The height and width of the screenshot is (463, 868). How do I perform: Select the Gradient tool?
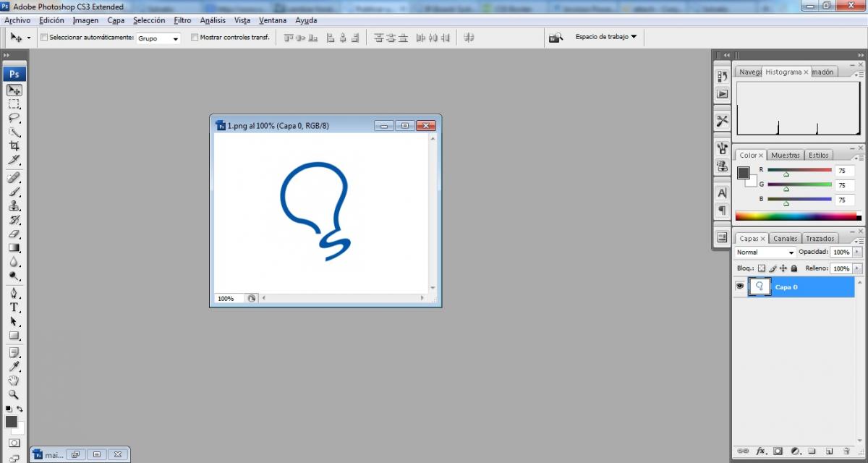(14, 248)
